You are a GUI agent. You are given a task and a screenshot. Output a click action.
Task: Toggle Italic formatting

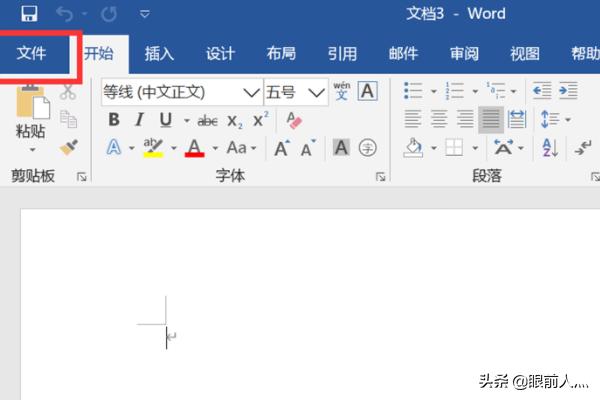tap(139, 120)
